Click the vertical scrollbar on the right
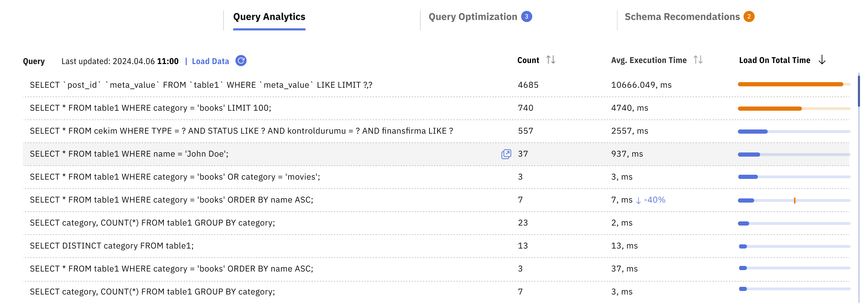Screen dimensions: 868x307 point(859,90)
